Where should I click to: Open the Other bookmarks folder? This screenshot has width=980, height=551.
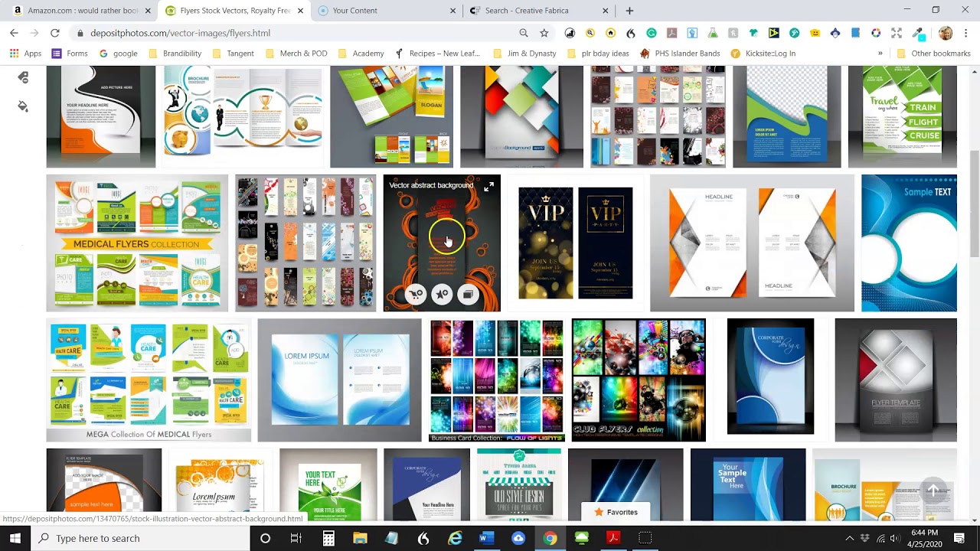click(x=933, y=54)
